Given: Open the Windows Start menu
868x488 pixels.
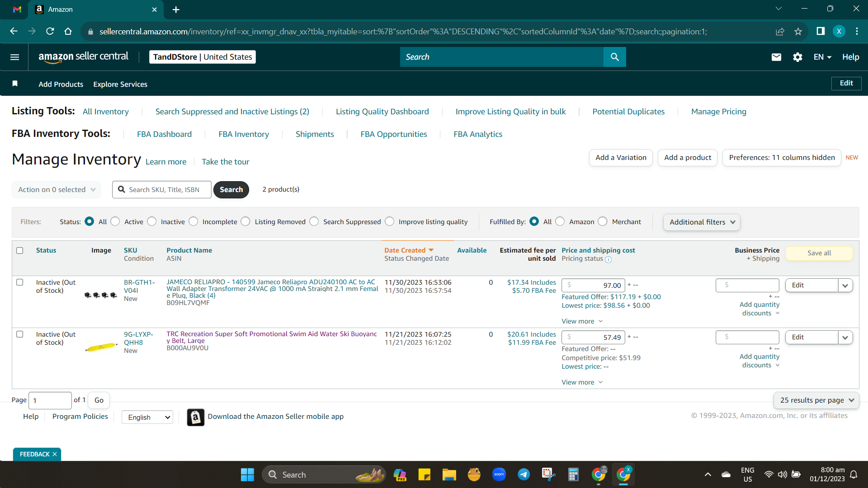Looking at the screenshot, I should 247,474.
